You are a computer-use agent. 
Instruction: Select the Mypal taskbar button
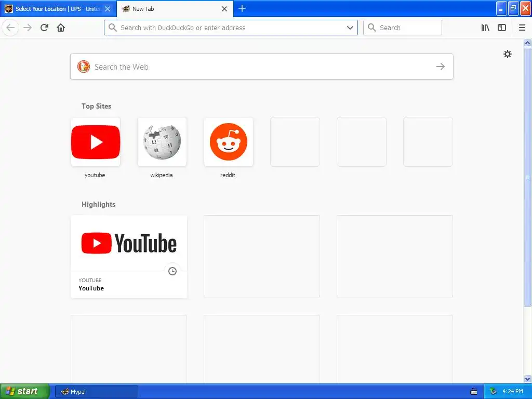click(96, 392)
